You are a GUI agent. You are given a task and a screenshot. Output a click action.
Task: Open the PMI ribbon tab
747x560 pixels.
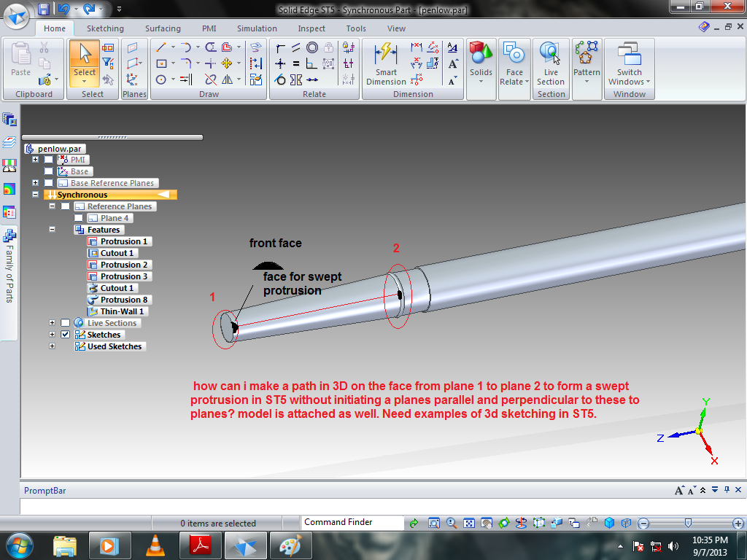click(209, 28)
